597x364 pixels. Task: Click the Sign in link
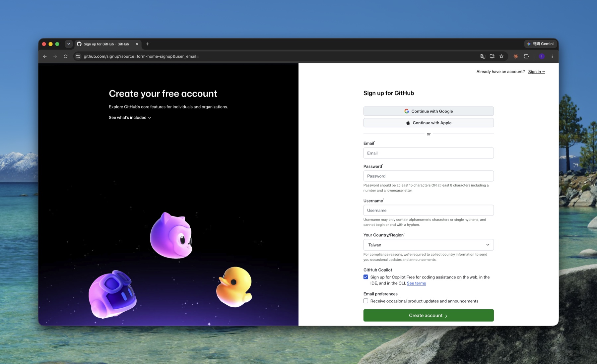click(x=536, y=72)
